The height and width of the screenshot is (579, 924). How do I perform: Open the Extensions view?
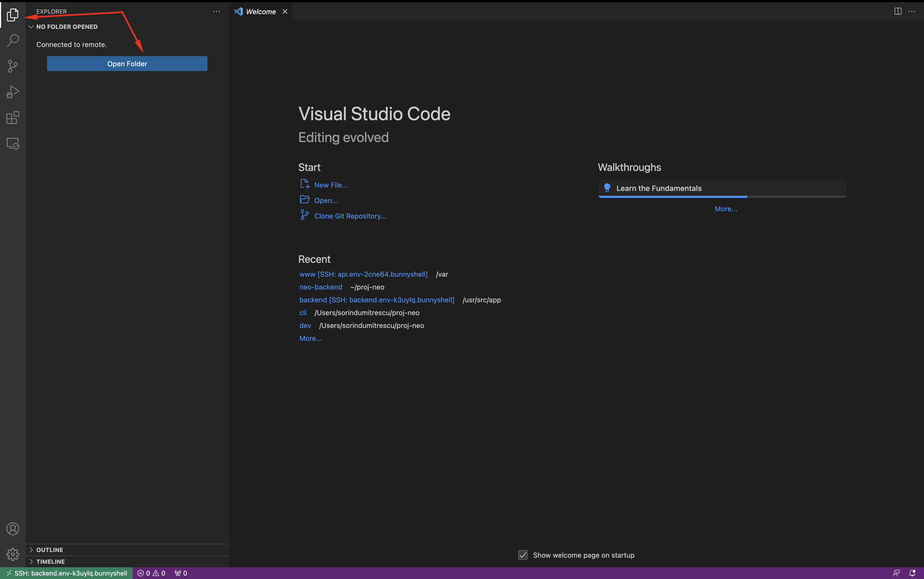coord(13,118)
